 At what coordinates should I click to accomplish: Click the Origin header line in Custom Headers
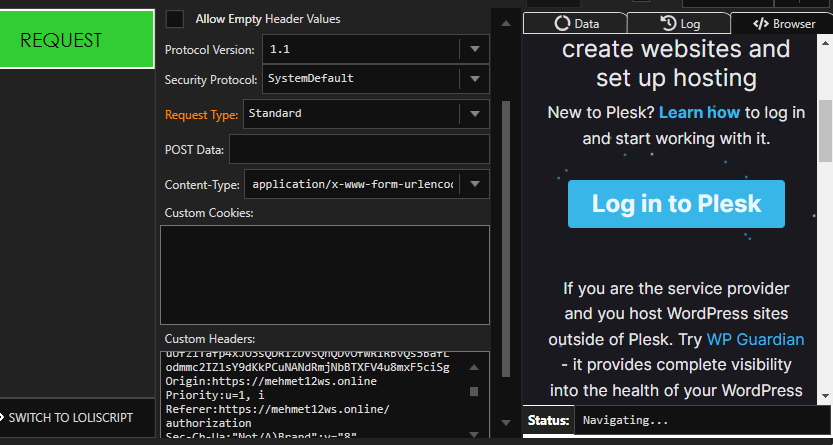[271, 381]
